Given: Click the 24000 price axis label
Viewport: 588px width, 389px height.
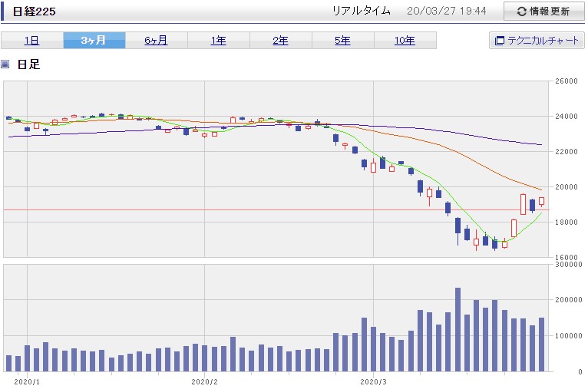Looking at the screenshot, I should pyautogui.click(x=567, y=117).
